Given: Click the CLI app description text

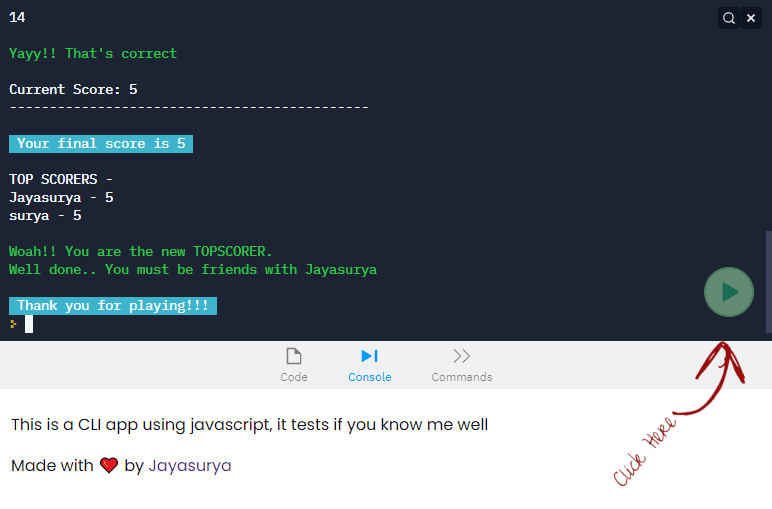Looking at the screenshot, I should pyautogui.click(x=249, y=425).
